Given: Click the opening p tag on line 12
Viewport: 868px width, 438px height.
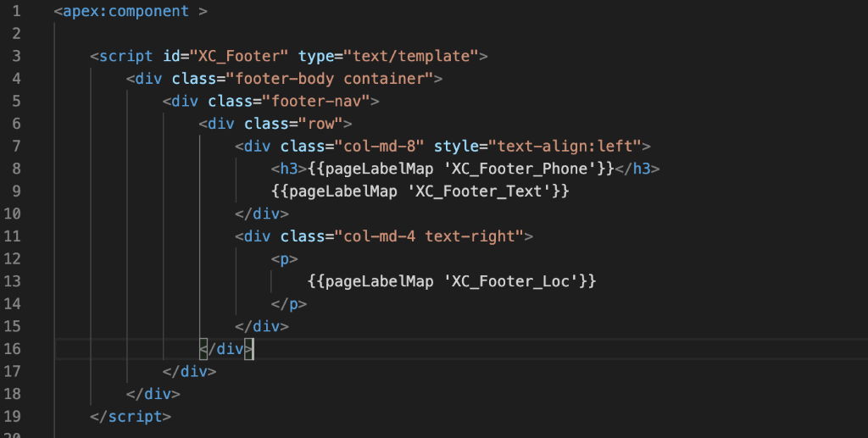Looking at the screenshot, I should pos(285,259).
